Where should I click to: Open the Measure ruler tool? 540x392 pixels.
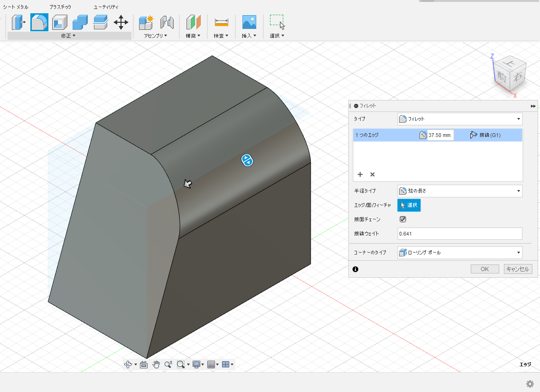point(221,22)
